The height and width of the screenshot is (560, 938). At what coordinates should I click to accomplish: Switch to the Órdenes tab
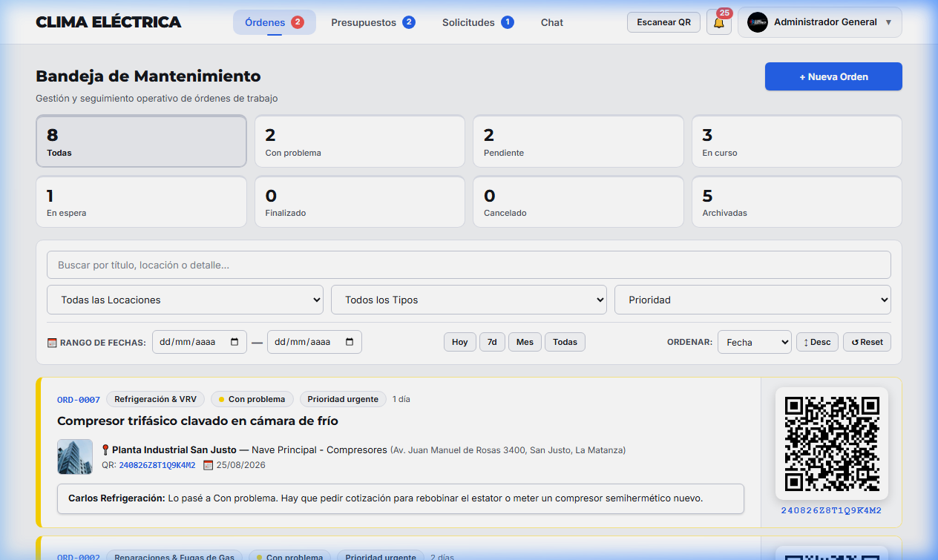275,22
